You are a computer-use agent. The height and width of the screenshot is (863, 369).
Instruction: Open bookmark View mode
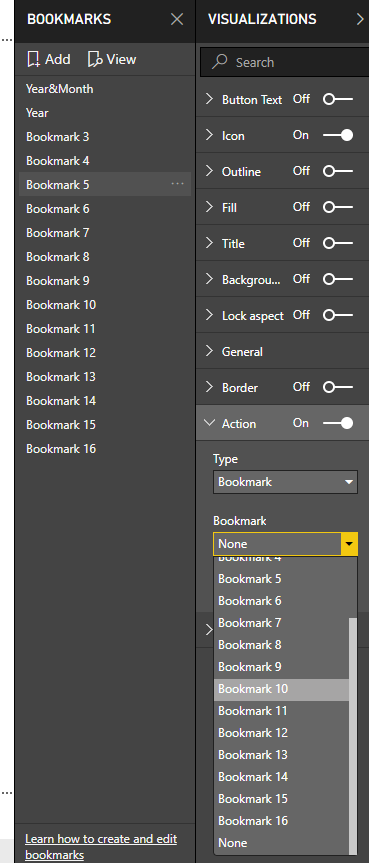(x=112, y=59)
